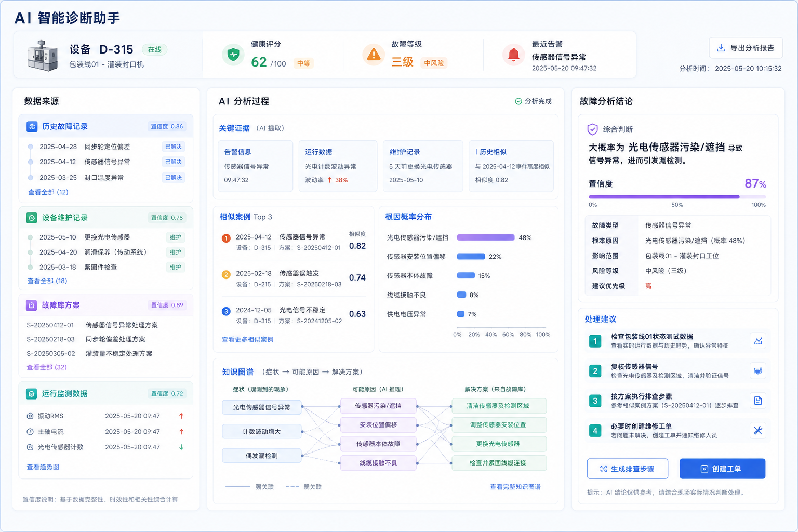Click the 运行监测数据 section icon
Image resolution: width=798 pixels, height=532 pixels.
click(x=32, y=394)
